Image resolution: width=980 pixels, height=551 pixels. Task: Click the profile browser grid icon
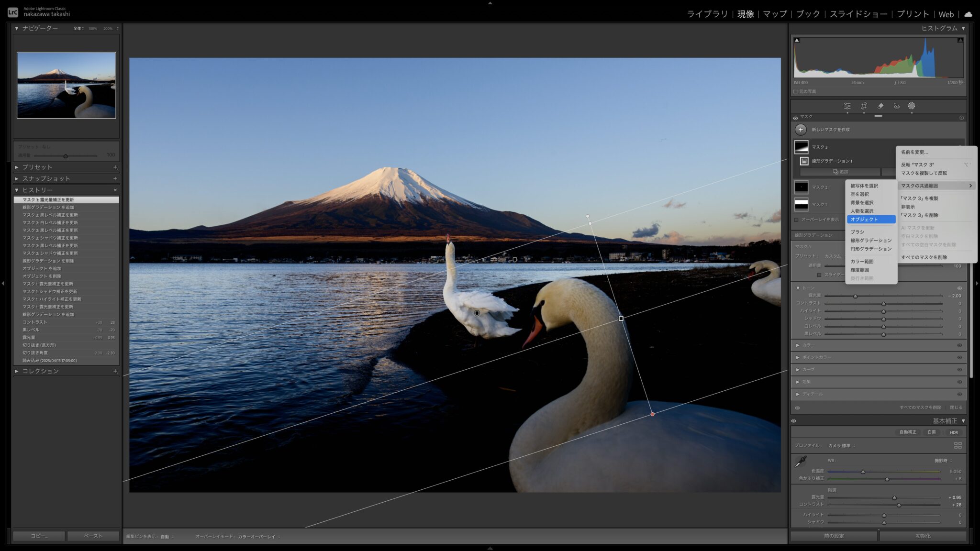(x=958, y=445)
